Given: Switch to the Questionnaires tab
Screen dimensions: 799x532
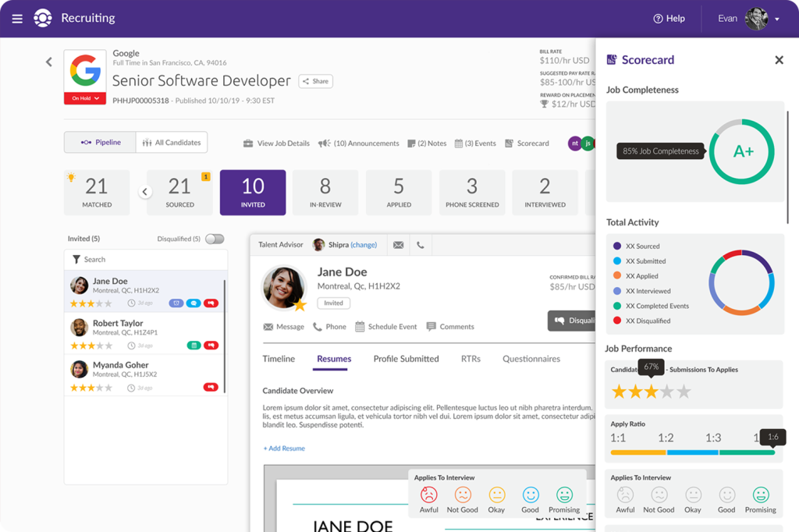Looking at the screenshot, I should (531, 359).
